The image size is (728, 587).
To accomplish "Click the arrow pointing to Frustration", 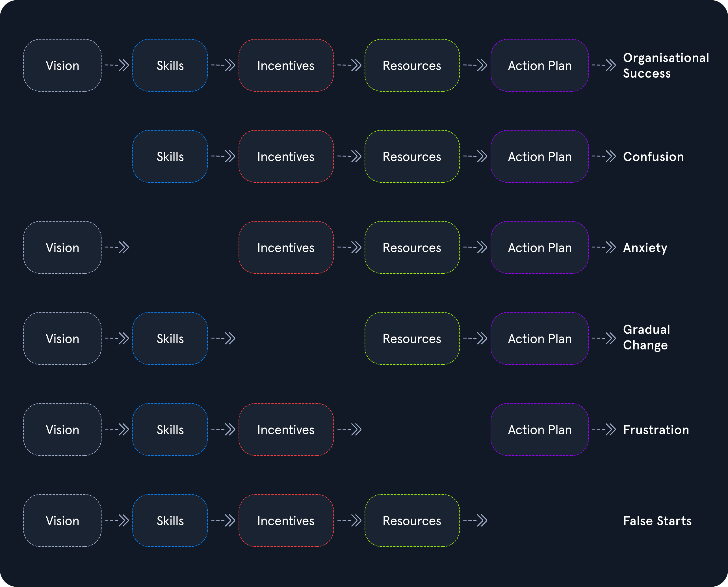I will click(x=604, y=430).
